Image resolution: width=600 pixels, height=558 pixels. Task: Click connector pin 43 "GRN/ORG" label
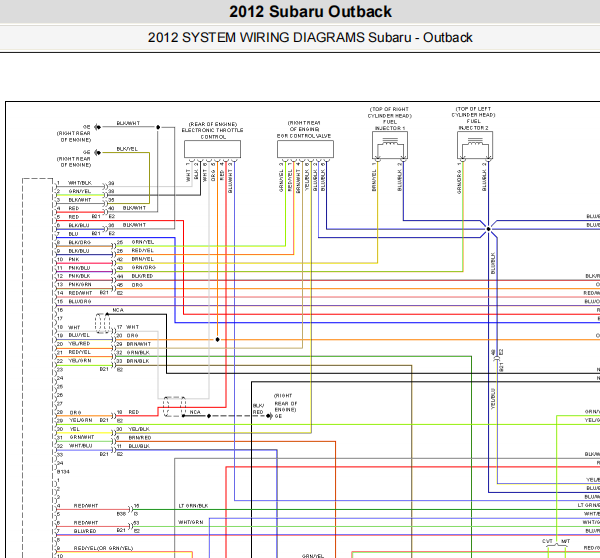[143, 268]
